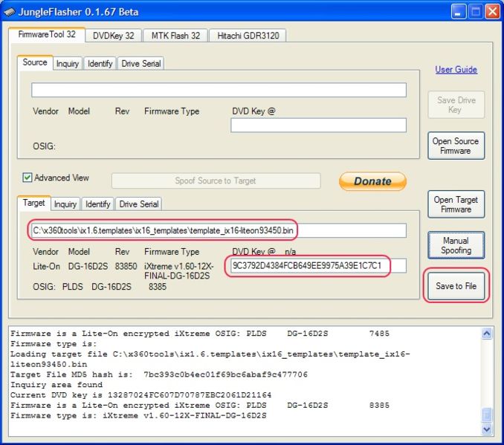Click the orange Donate button
Image resolution: width=504 pixels, height=445 pixels.
tap(372, 181)
